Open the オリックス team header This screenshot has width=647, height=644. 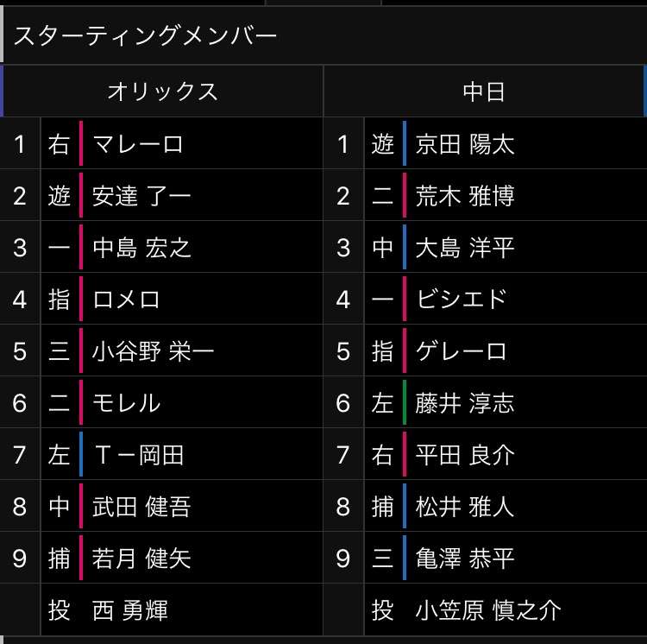tap(162, 92)
